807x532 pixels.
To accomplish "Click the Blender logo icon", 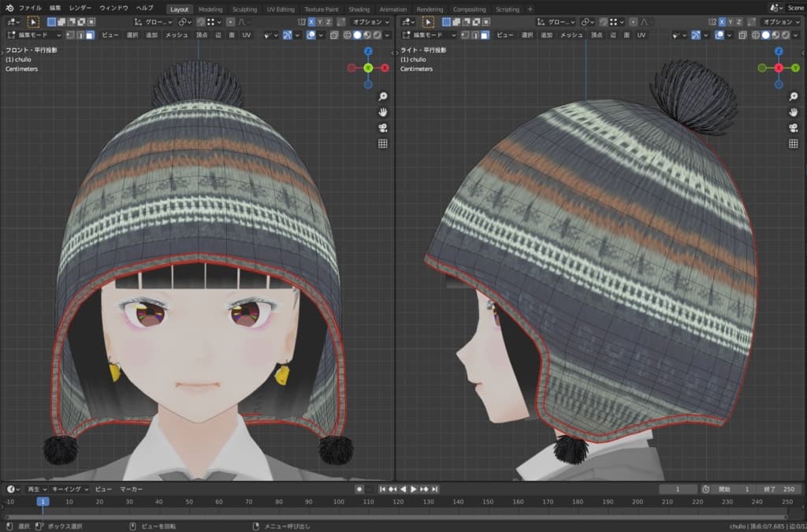I will [x=9, y=8].
